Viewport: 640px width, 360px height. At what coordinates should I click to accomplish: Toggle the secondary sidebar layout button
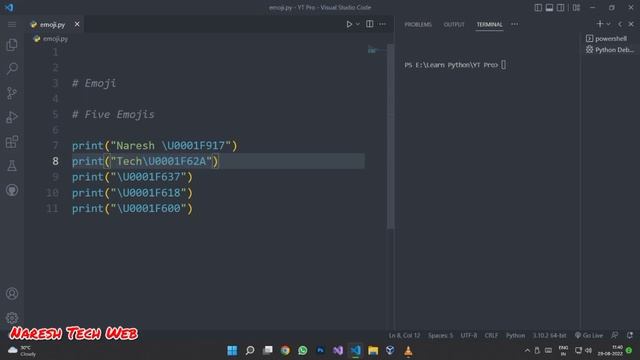click(561, 7)
